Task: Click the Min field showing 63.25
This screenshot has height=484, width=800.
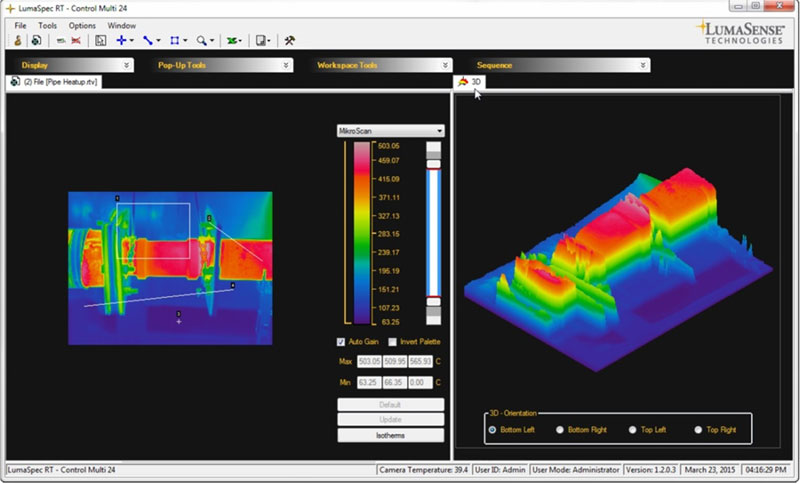Action: (369, 383)
